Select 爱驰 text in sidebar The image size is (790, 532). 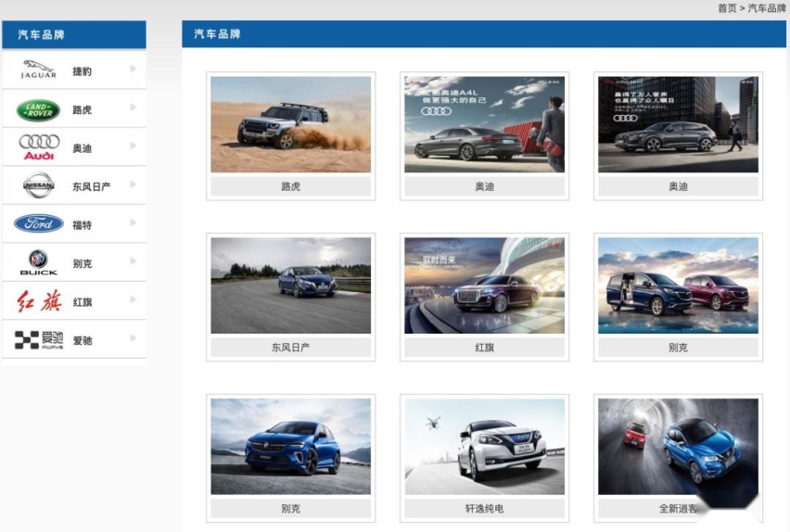tap(83, 340)
